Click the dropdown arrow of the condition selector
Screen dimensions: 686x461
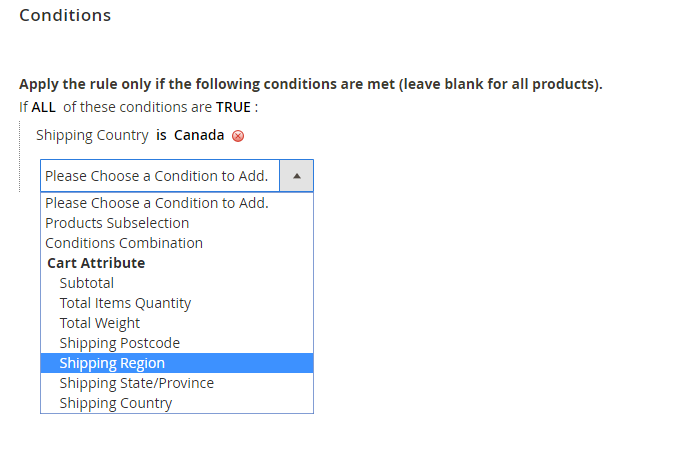297,176
